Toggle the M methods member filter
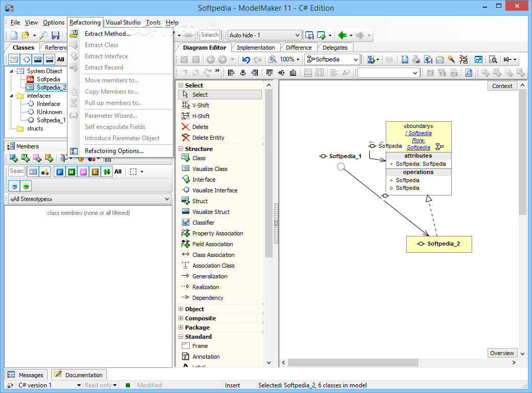This screenshot has height=393, width=532. tap(71, 172)
